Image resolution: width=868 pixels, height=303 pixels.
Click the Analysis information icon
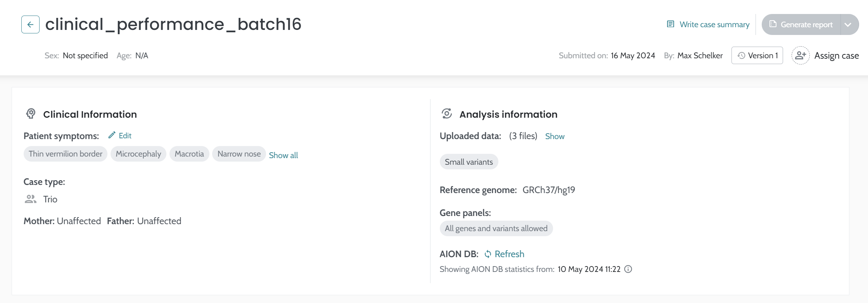446,114
